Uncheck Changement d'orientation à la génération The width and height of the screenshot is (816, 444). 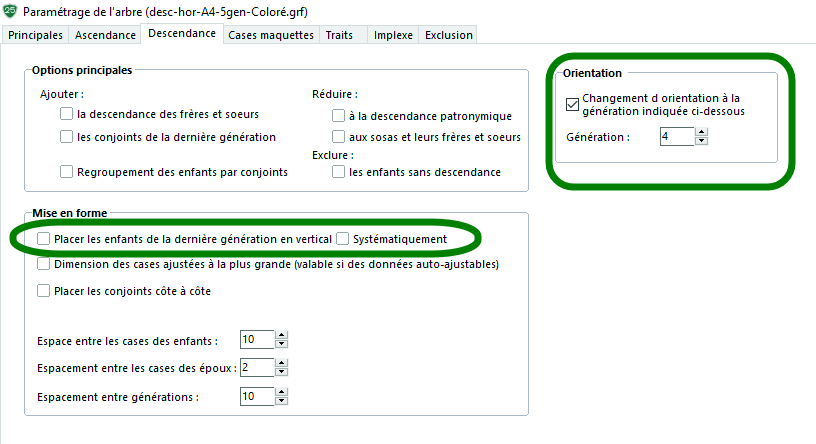pos(572,104)
